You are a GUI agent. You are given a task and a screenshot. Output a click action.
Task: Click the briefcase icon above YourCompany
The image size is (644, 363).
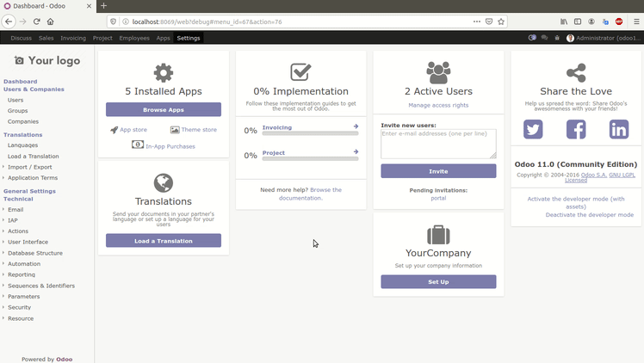pos(438,235)
